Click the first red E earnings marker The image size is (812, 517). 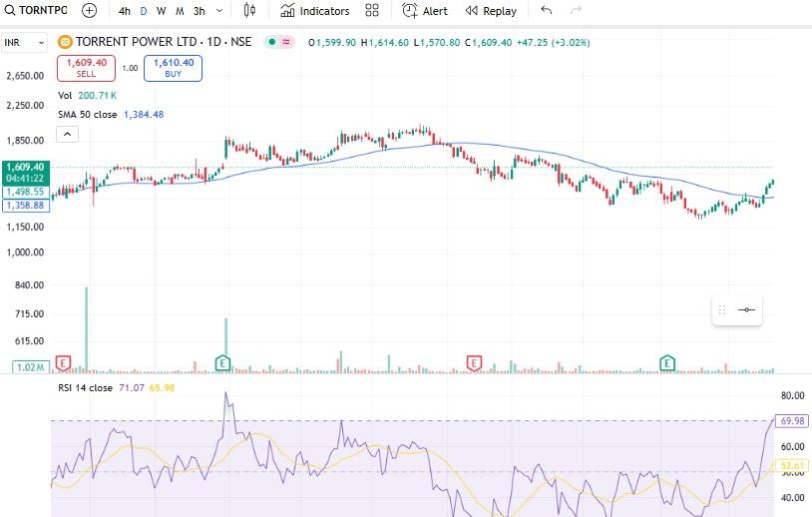coord(63,362)
